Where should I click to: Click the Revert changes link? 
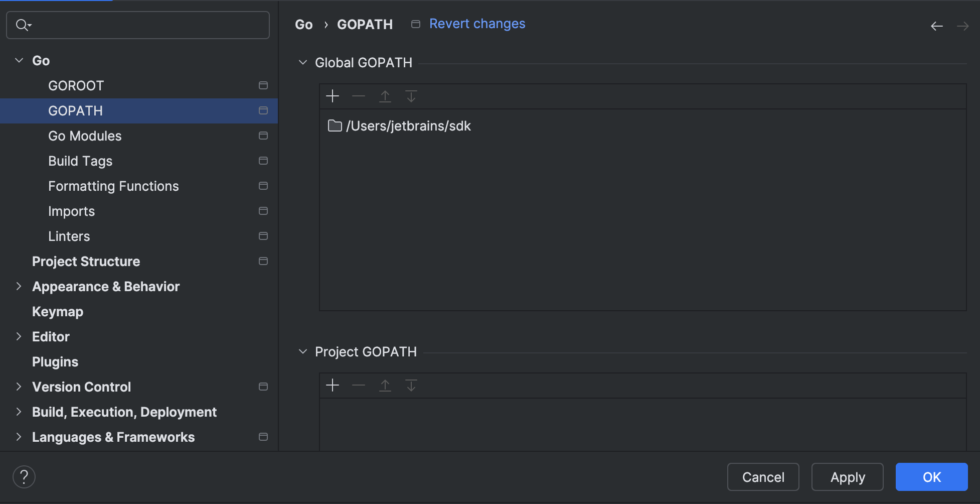(x=476, y=24)
